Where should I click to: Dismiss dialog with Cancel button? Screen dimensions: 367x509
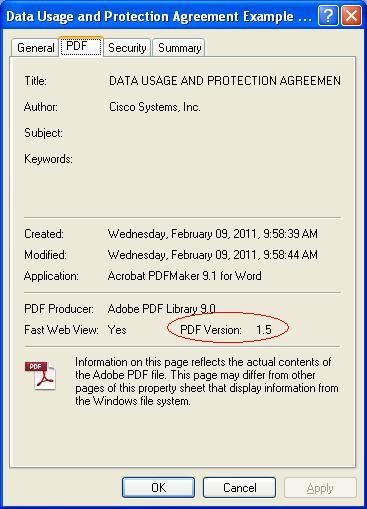239,487
